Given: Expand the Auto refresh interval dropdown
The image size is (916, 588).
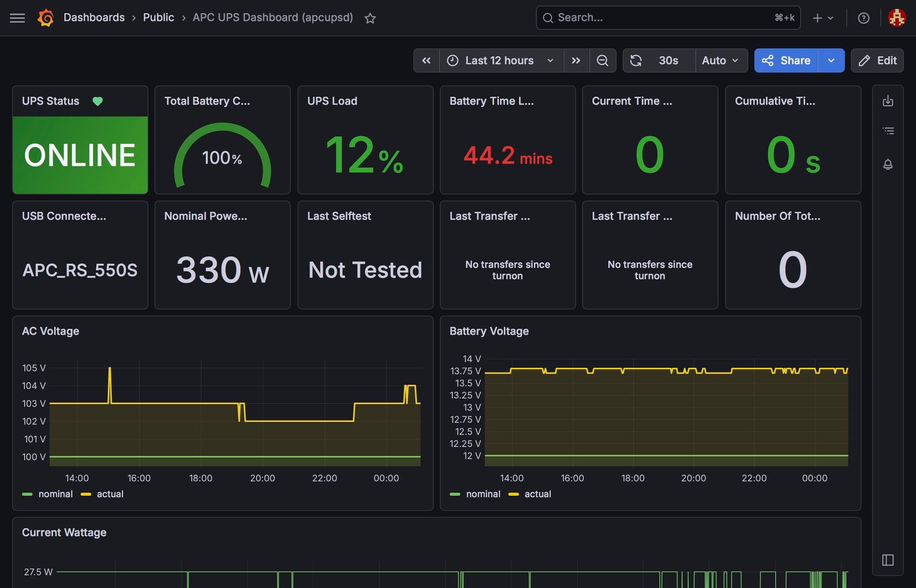Looking at the screenshot, I should [720, 60].
